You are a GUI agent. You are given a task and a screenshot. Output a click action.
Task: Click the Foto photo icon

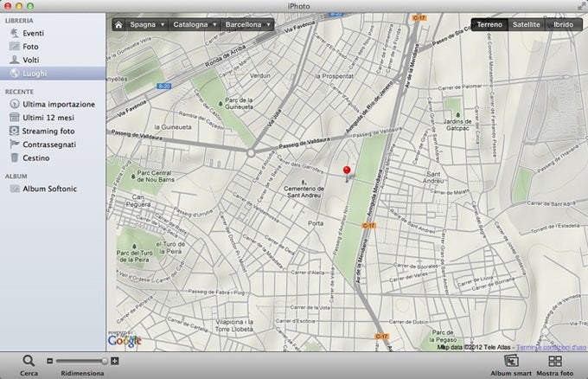14,46
